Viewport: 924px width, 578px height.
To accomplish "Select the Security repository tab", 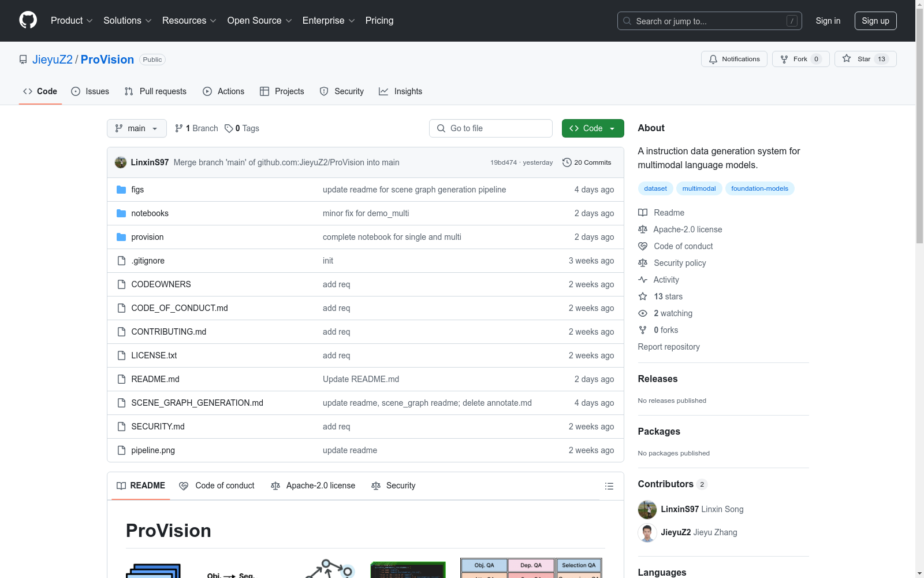I will [x=342, y=91].
